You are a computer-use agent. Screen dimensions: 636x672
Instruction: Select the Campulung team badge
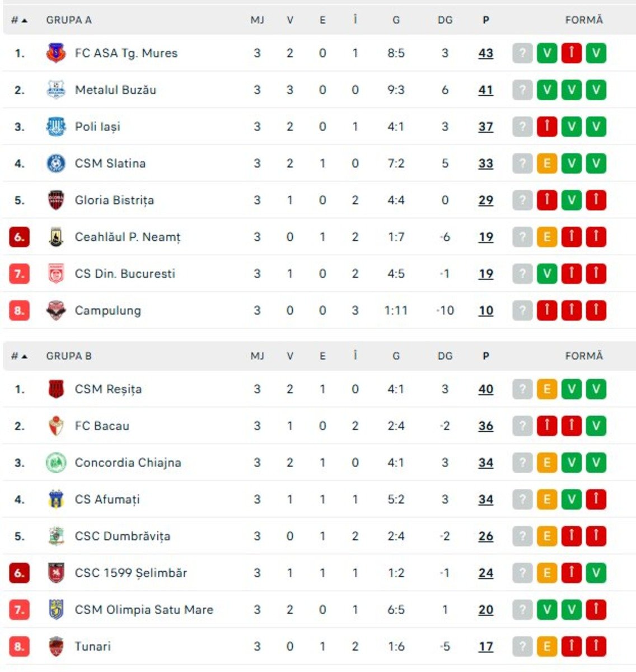(x=58, y=310)
